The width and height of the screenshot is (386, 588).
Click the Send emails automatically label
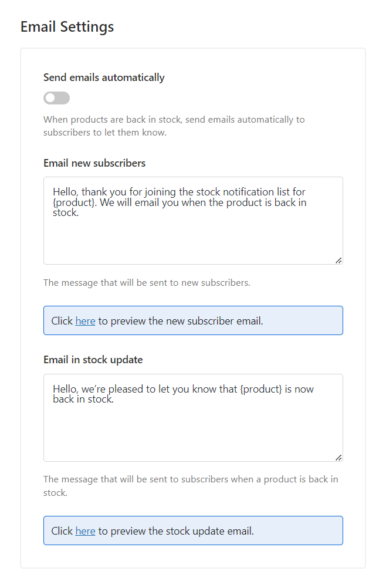(x=104, y=77)
